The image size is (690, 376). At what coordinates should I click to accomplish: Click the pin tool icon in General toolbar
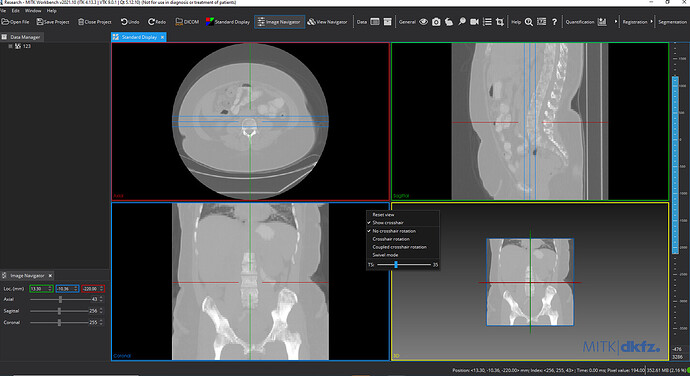[462, 22]
